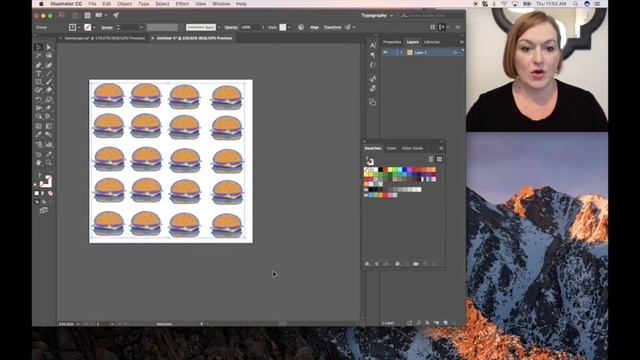The height and width of the screenshot is (360, 640).
Task: Expand Layer 1 disclosure triangle
Action: [401, 53]
